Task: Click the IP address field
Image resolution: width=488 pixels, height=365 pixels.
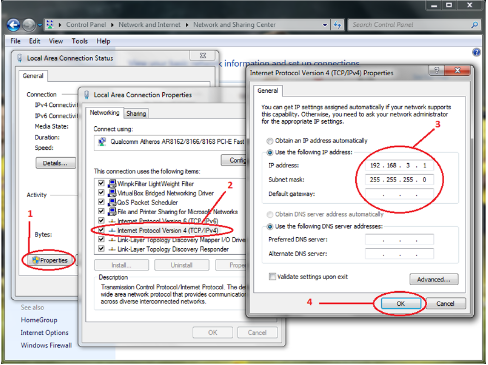Action: (x=399, y=165)
